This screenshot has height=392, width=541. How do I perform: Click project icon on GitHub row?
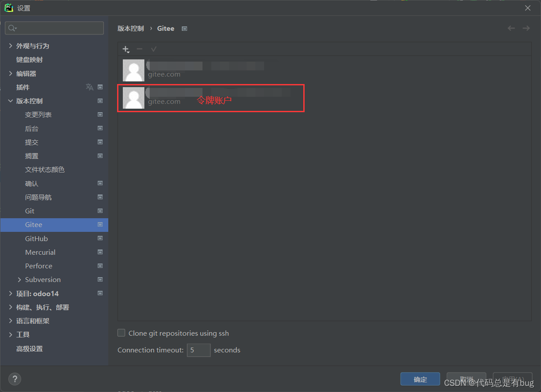pyautogui.click(x=100, y=238)
